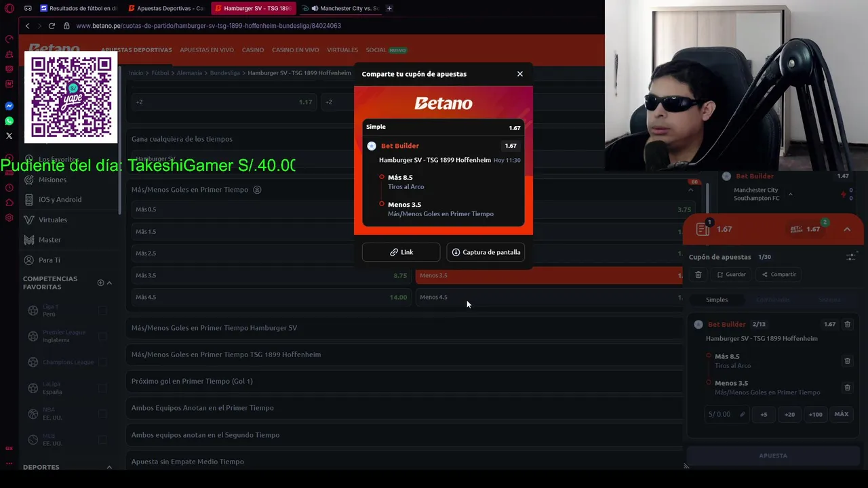Add +100 to the stake

click(815, 414)
